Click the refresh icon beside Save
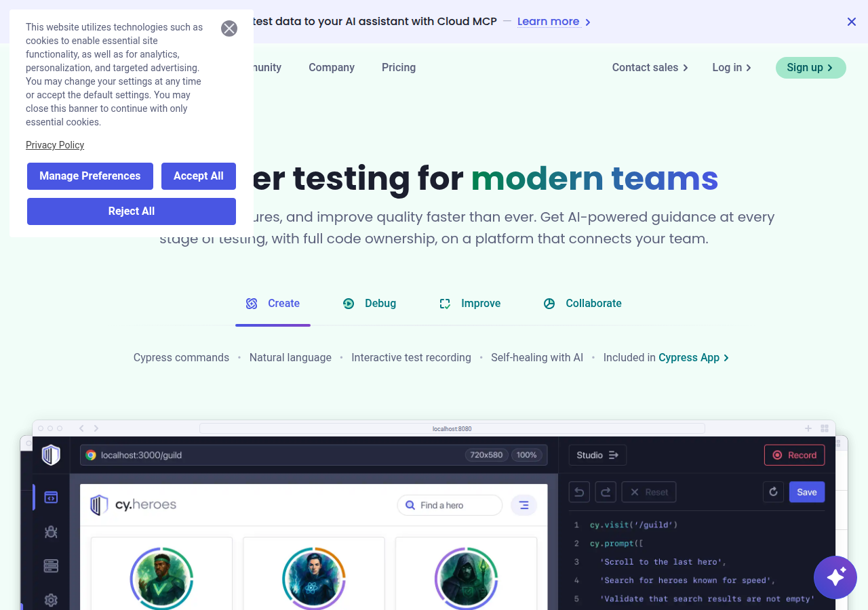The width and height of the screenshot is (868, 610). pyautogui.click(x=773, y=492)
